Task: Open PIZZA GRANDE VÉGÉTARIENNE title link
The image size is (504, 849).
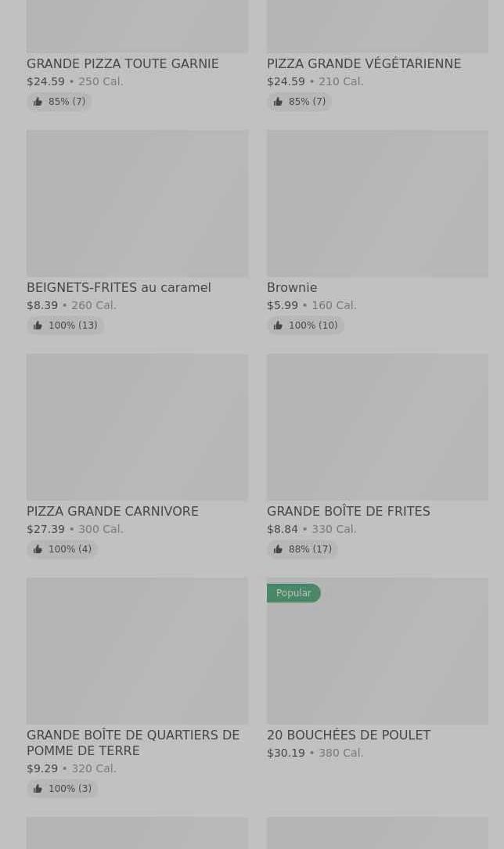Action: coord(364,64)
